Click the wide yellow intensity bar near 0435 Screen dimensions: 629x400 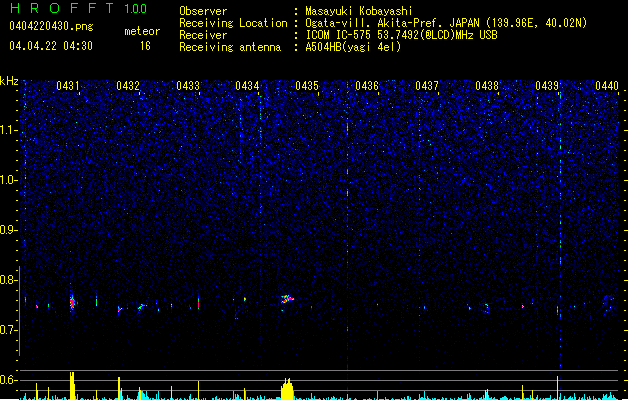(287, 389)
